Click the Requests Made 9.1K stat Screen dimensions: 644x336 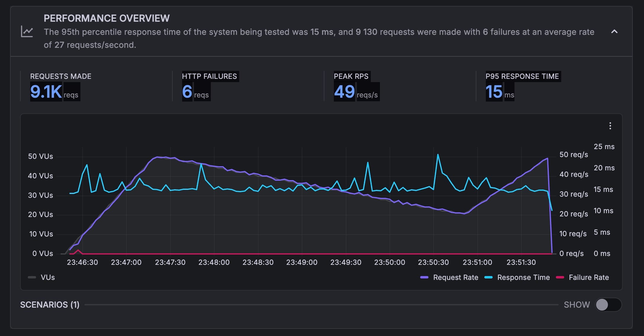[46, 92]
